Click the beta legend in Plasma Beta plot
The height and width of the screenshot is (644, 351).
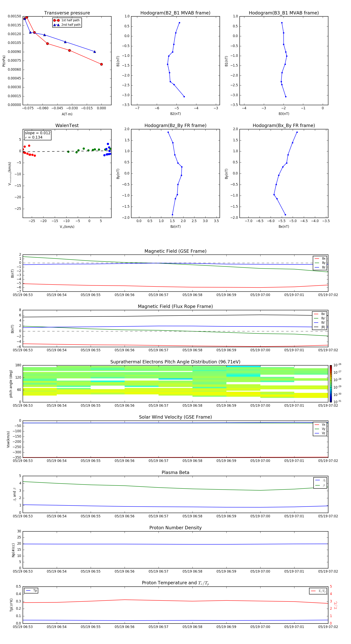(x=320, y=483)
